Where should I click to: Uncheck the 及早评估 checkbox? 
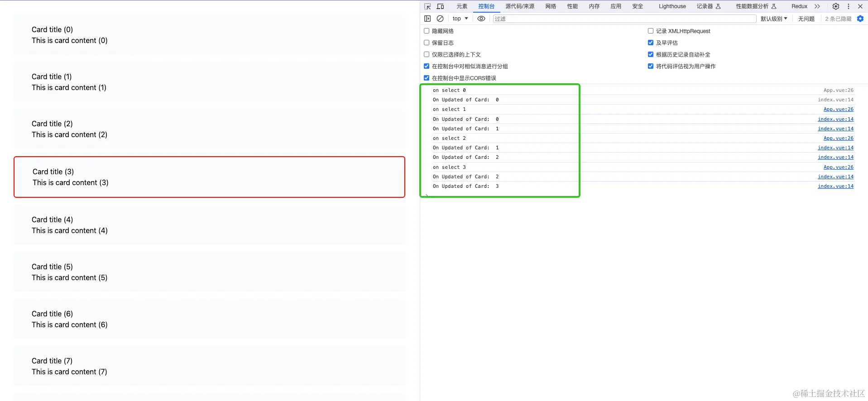651,43
